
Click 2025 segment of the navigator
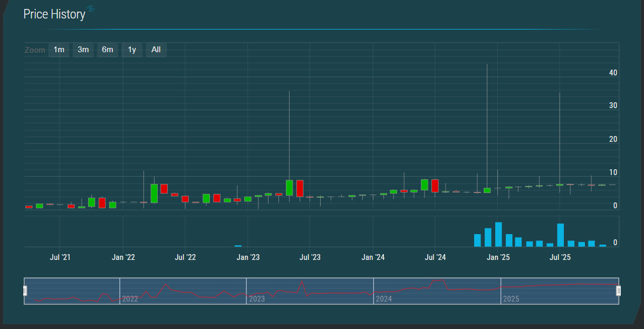point(559,291)
